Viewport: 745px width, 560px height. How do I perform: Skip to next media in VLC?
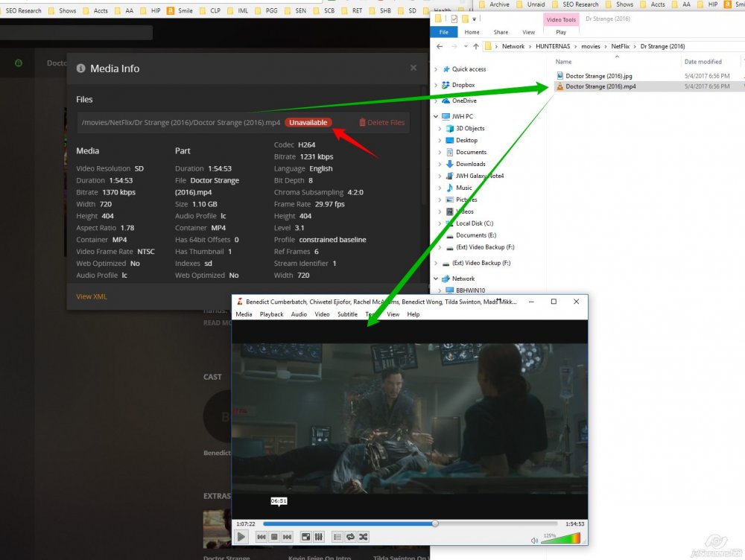pos(287,537)
